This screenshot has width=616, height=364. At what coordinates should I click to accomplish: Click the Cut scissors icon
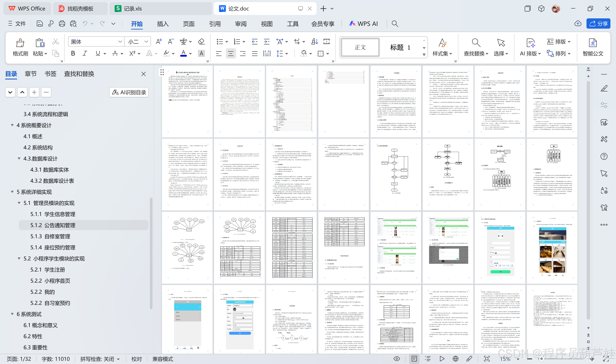[x=55, y=42]
